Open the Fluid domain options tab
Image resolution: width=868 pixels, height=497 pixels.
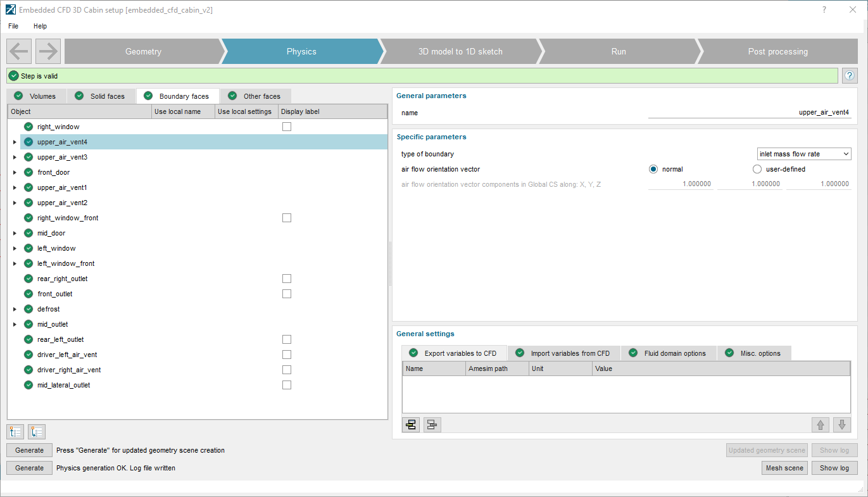669,353
